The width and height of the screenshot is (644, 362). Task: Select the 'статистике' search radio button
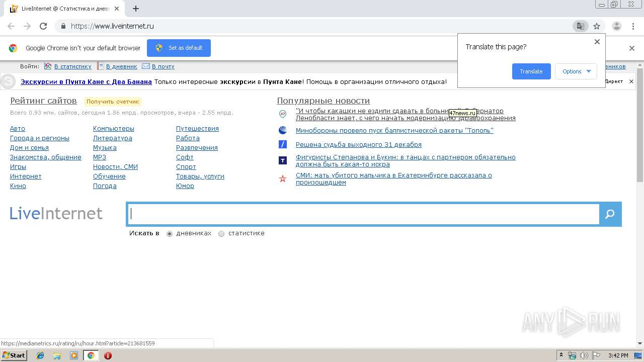click(x=221, y=234)
